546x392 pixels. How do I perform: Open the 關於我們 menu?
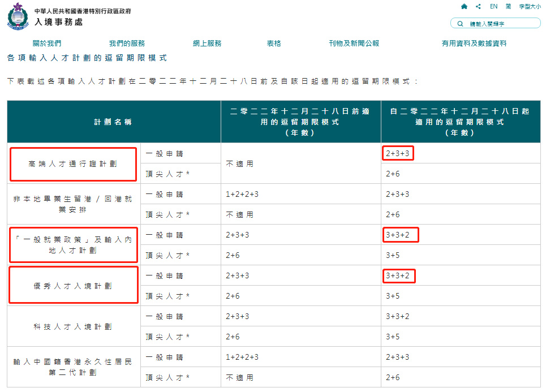(46, 43)
